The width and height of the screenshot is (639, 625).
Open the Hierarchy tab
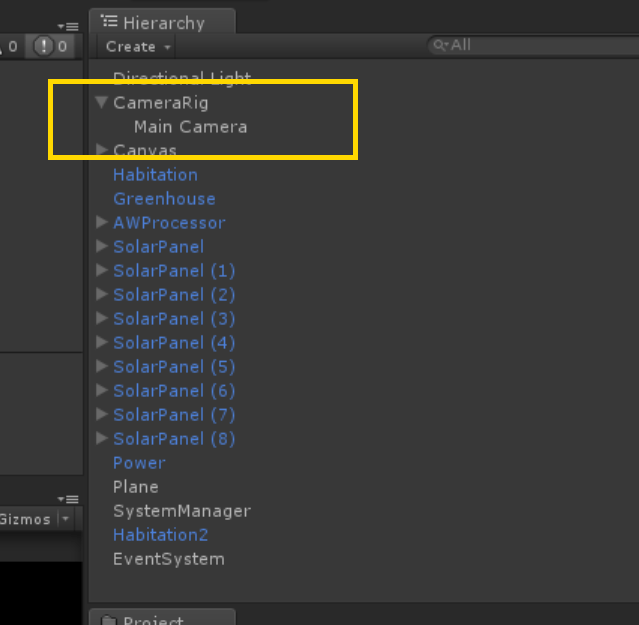coord(162,22)
